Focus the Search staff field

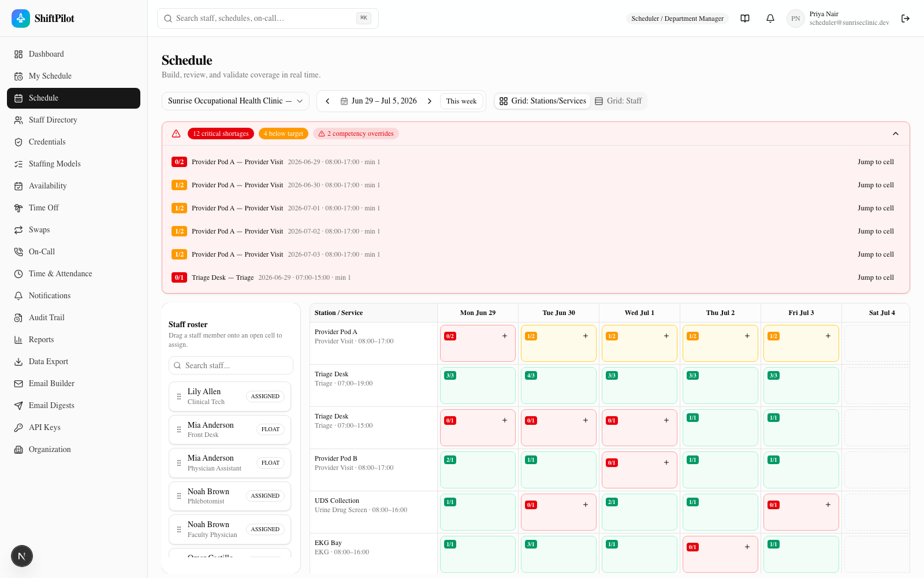pyautogui.click(x=231, y=365)
